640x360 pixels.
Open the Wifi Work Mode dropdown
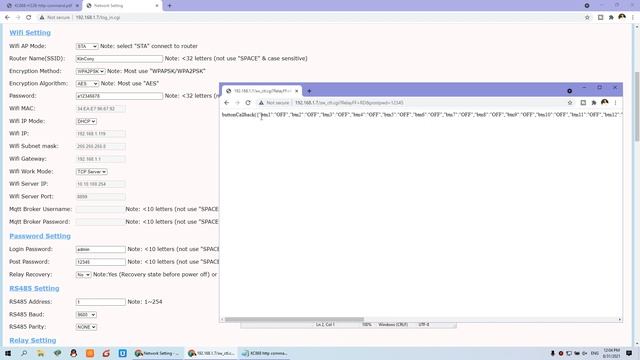tap(91, 172)
